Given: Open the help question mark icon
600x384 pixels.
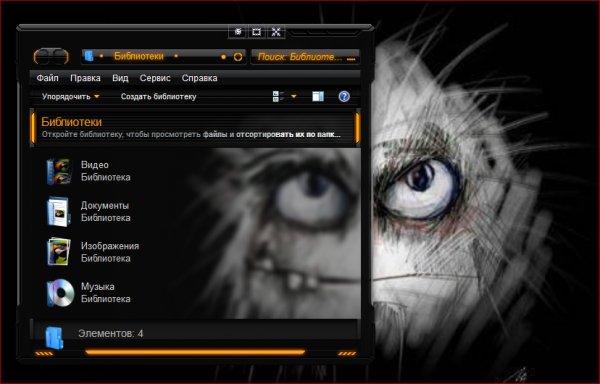Looking at the screenshot, I should tap(344, 96).
